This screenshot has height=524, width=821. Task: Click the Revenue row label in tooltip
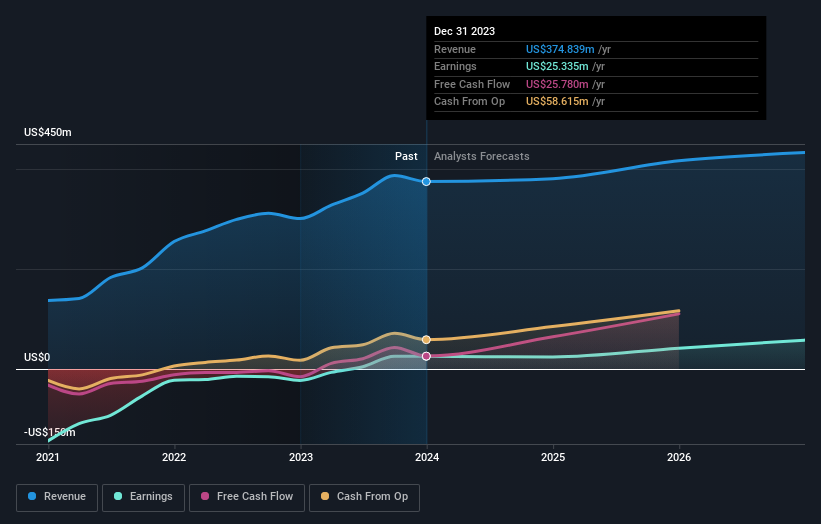[x=455, y=49]
